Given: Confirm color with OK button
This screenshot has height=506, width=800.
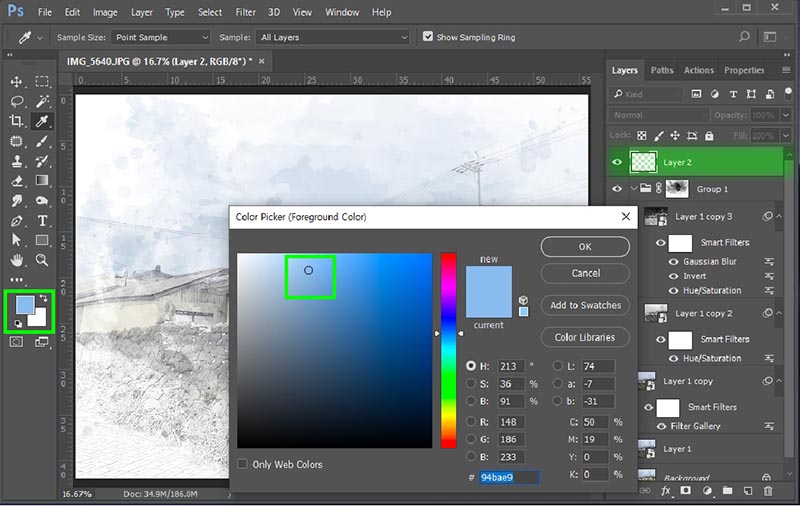Looking at the screenshot, I should (585, 247).
